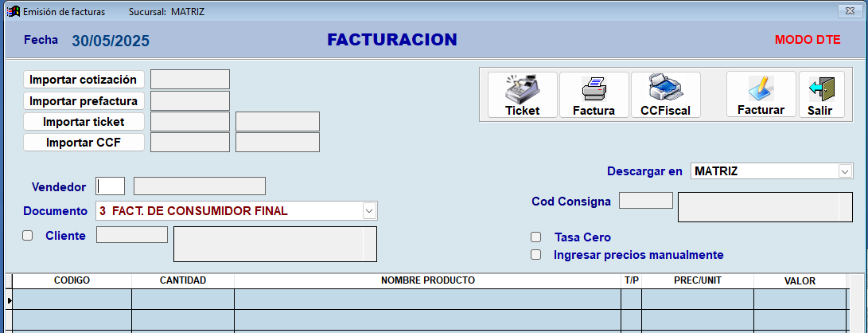Click the FACTURACION title
This screenshot has width=868, height=333.
(x=392, y=39)
